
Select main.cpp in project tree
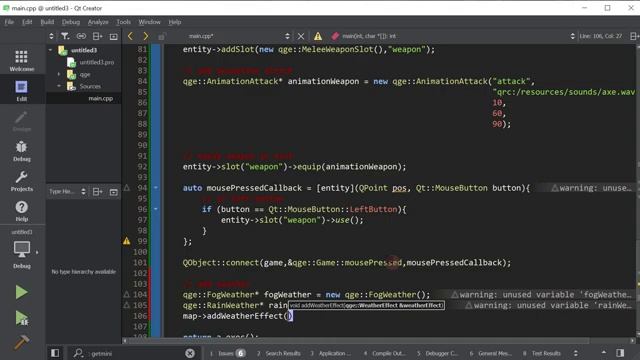100,98
